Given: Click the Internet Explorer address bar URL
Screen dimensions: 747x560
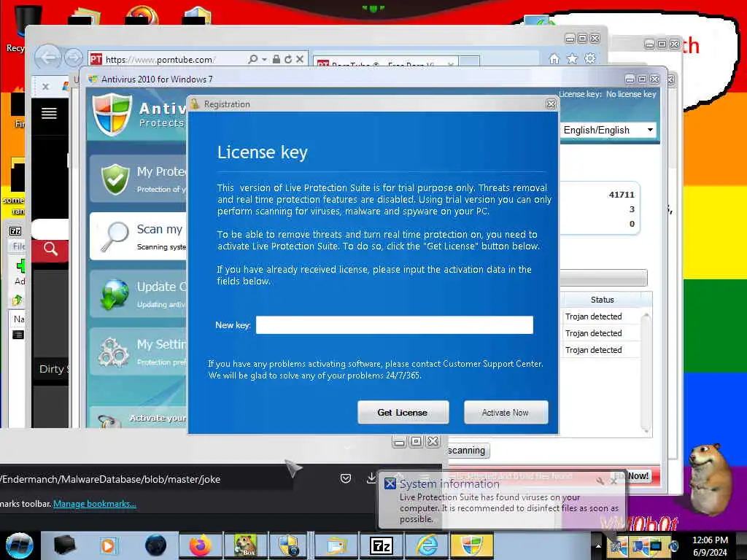Looking at the screenshot, I should pyautogui.click(x=160, y=60).
